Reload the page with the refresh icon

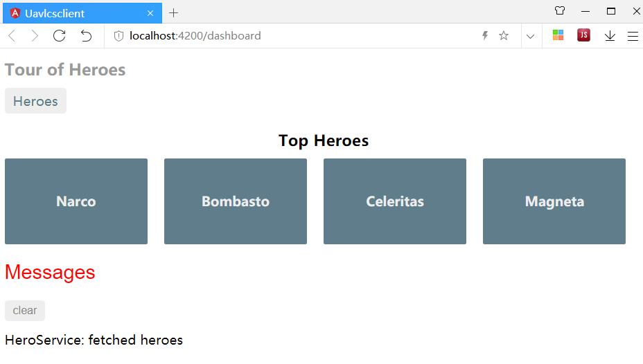tap(60, 36)
